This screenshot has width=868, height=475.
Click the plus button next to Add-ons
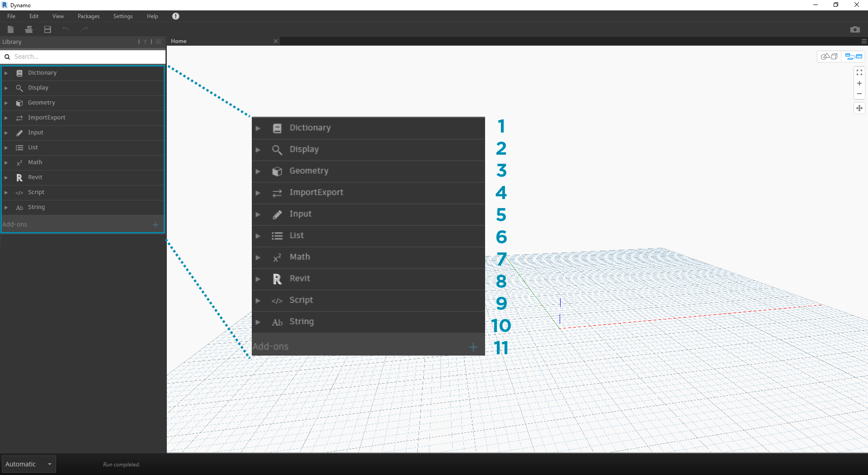[x=156, y=224]
